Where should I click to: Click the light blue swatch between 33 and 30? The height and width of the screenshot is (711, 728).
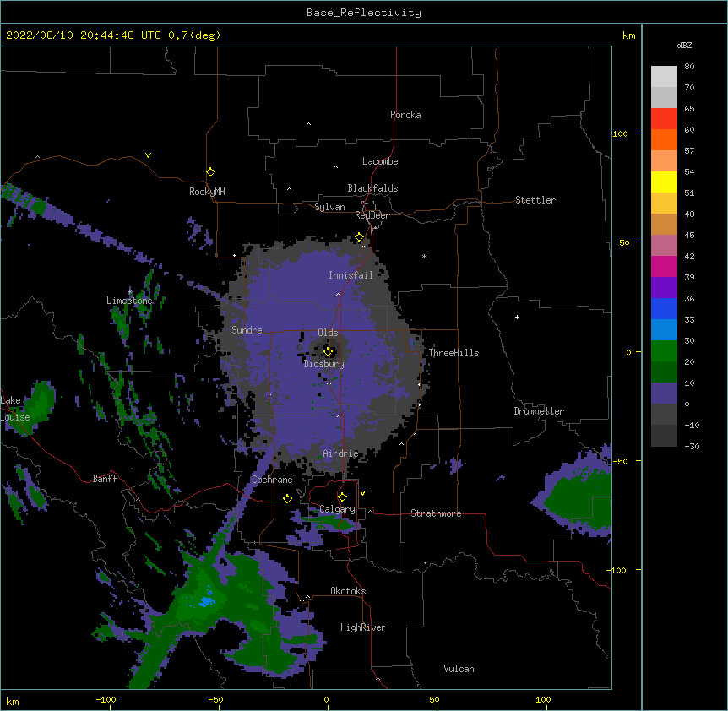click(x=664, y=330)
